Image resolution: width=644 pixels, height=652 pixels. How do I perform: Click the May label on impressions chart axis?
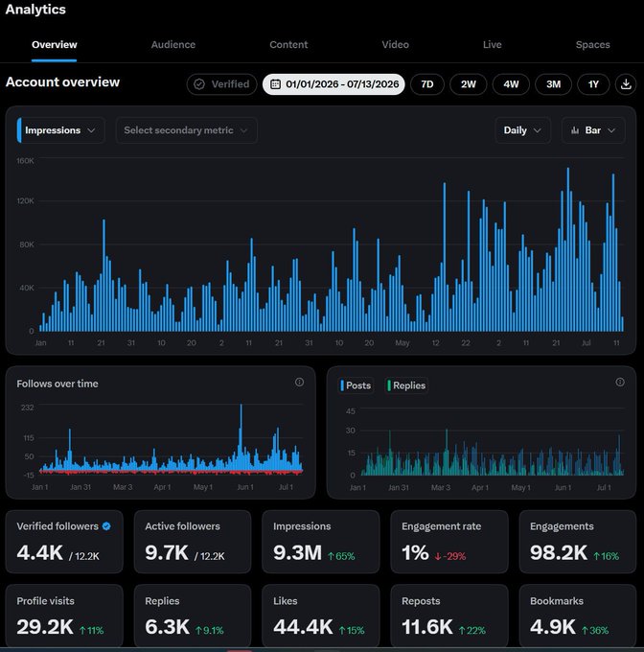(x=402, y=343)
